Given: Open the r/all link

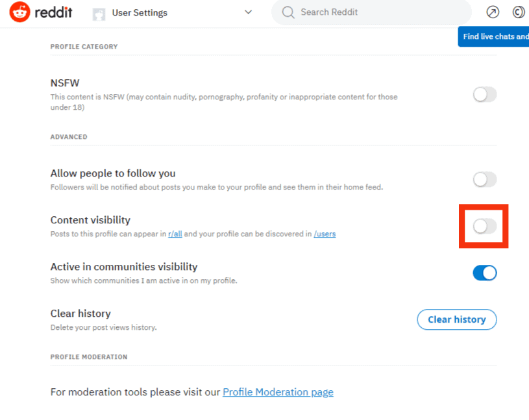Looking at the screenshot, I should pos(175,234).
